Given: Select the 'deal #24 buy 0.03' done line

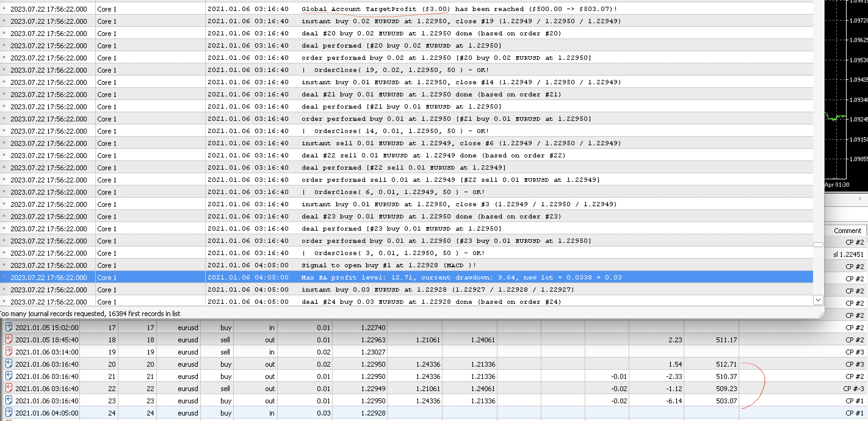Looking at the screenshot, I should click(406, 301).
